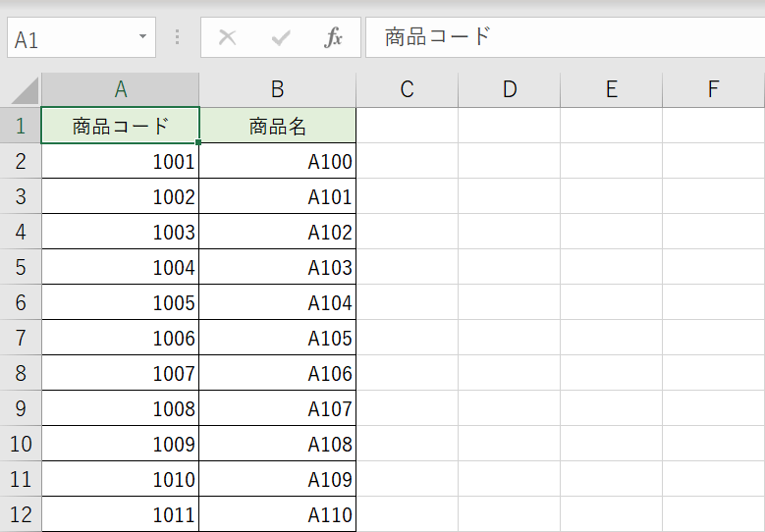Click the fill handle of cell A1
The height and width of the screenshot is (532, 765).
point(198,142)
